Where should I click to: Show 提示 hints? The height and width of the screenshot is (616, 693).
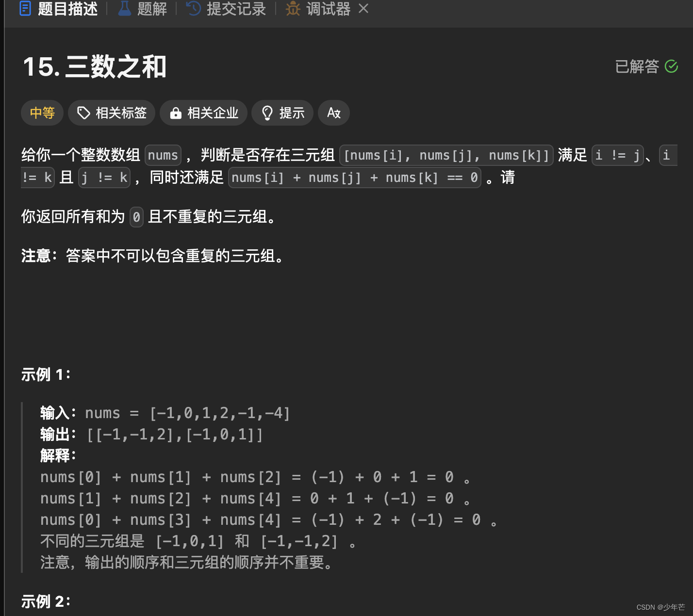(282, 113)
